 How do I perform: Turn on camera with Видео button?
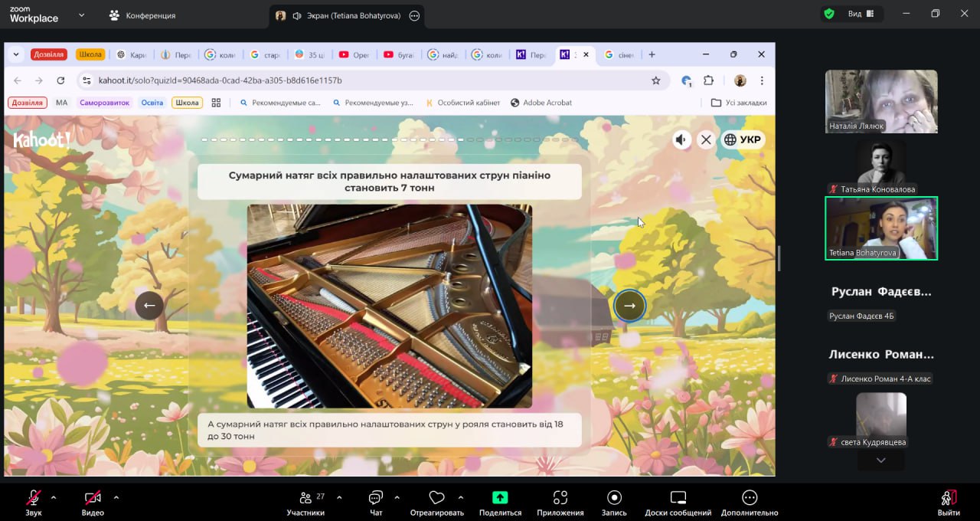tap(93, 498)
